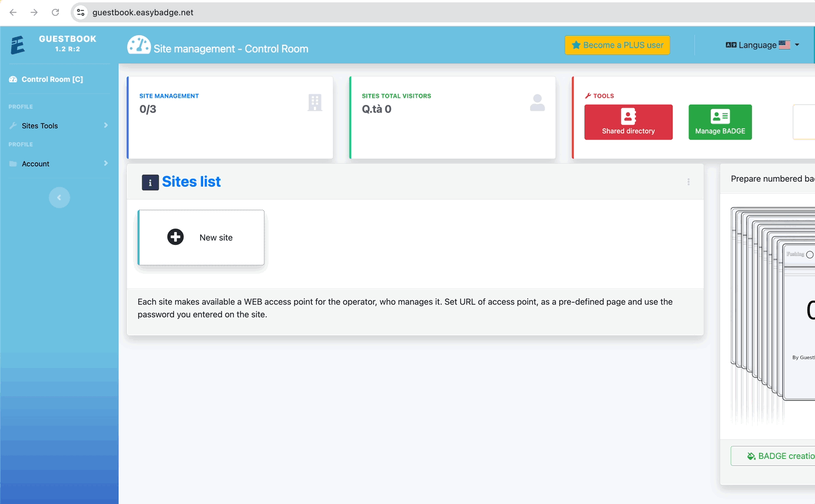The width and height of the screenshot is (815, 504).
Task: Click the plus icon for New site
Action: tap(175, 237)
